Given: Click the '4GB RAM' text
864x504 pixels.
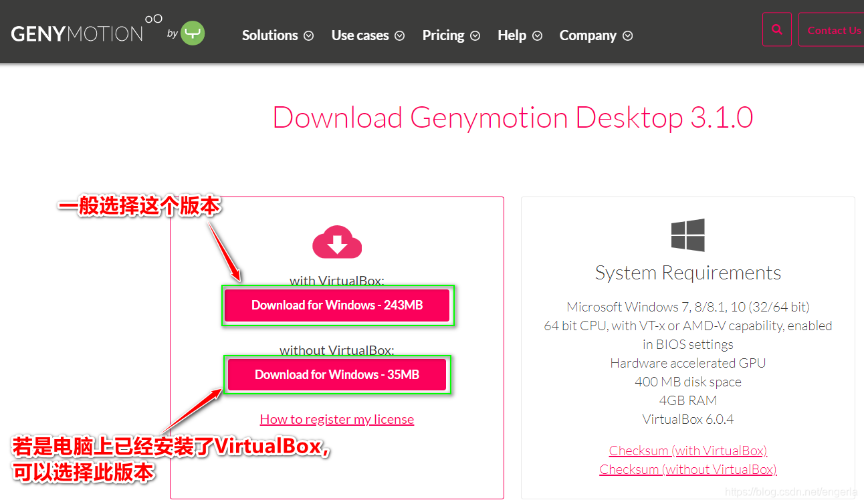Looking at the screenshot, I should 688,400.
